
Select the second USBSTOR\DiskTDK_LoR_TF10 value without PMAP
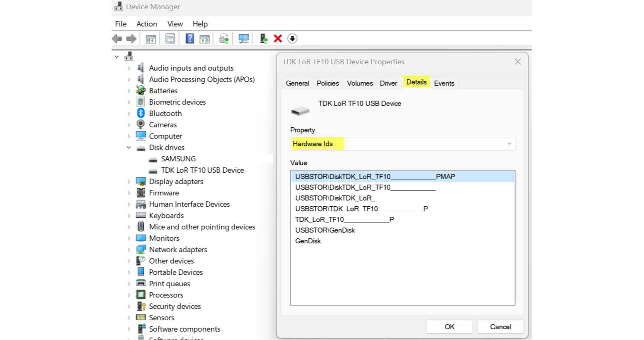click(x=403, y=187)
